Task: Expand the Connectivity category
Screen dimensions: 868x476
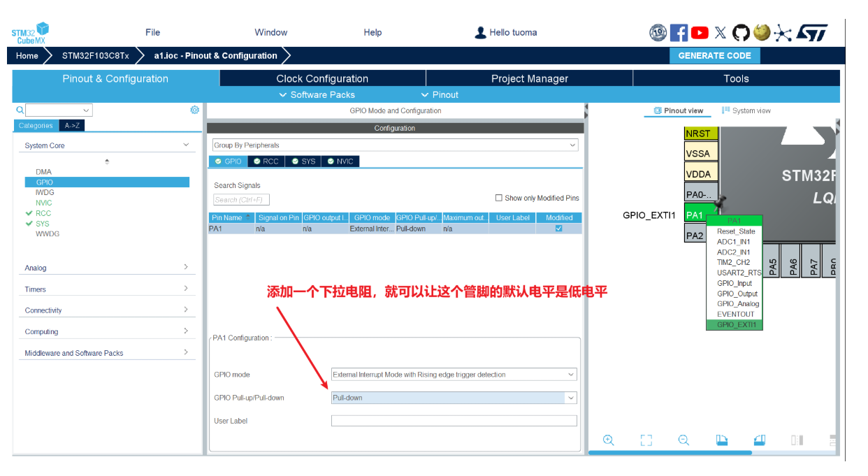Action: [186, 310]
